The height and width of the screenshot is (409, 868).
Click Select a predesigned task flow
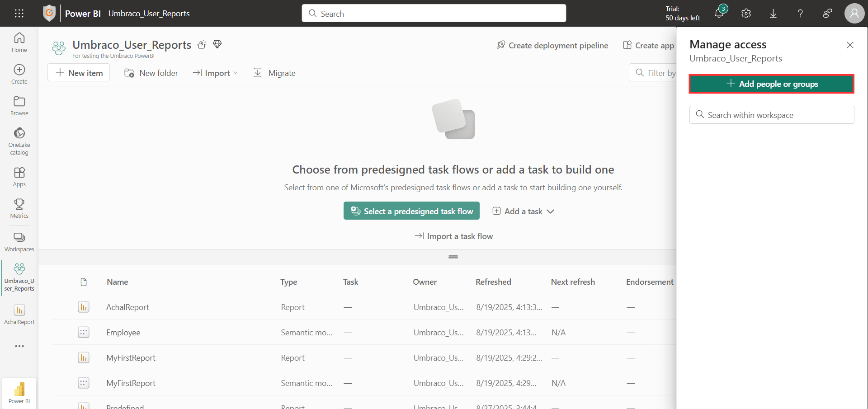tap(411, 211)
